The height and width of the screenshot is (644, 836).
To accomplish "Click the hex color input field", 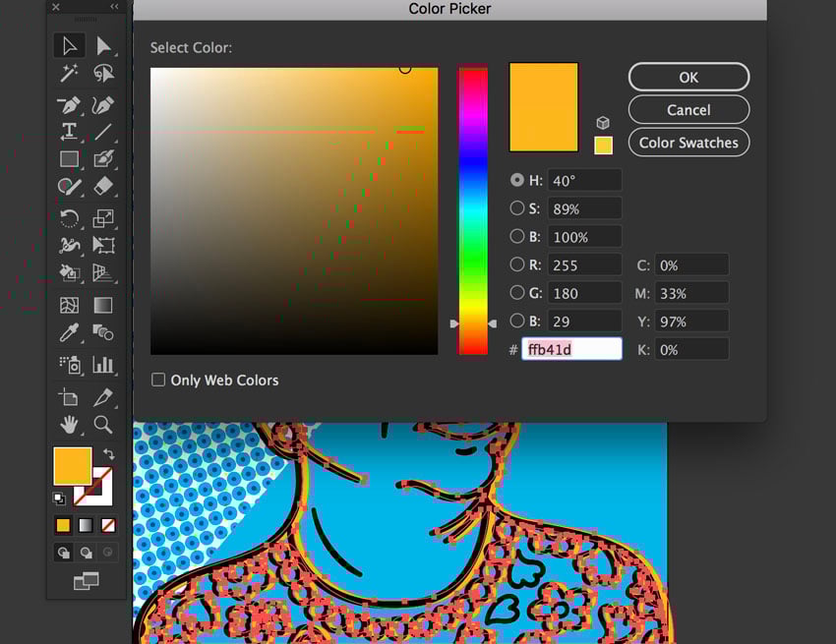I will pyautogui.click(x=571, y=349).
